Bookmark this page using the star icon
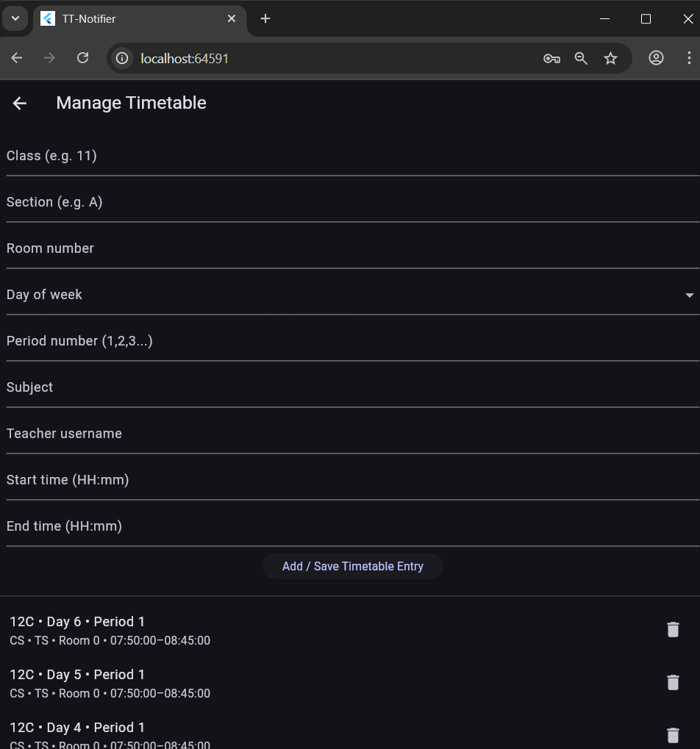700x749 pixels. point(610,58)
